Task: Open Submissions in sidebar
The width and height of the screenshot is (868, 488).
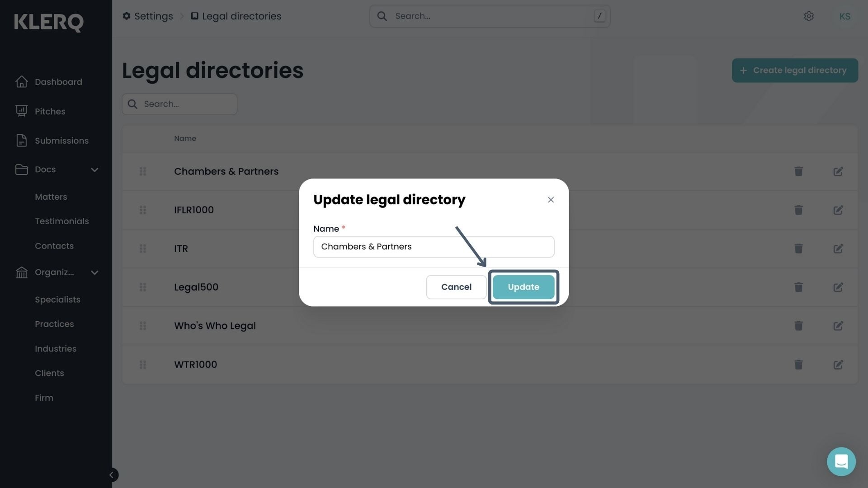Action: click(x=61, y=141)
